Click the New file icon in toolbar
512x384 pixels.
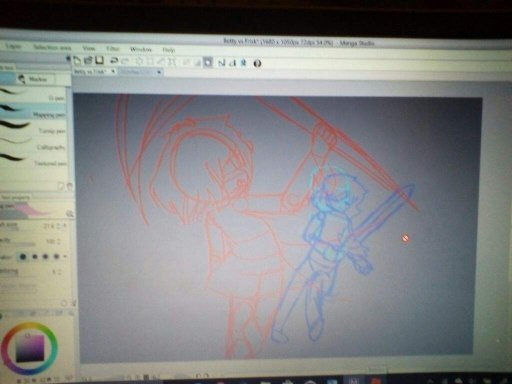point(77,60)
